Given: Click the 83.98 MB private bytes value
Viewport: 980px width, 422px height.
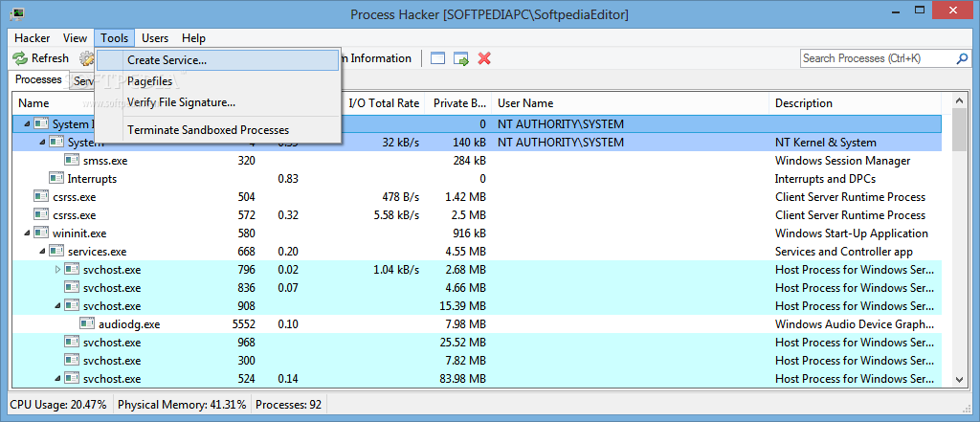Looking at the screenshot, I should pos(462,378).
